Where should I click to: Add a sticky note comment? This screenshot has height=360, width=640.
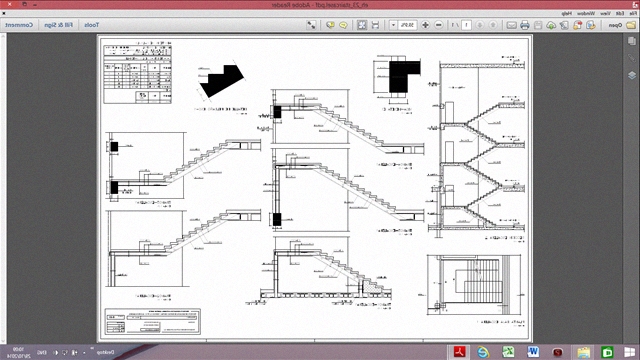[x=343, y=25]
